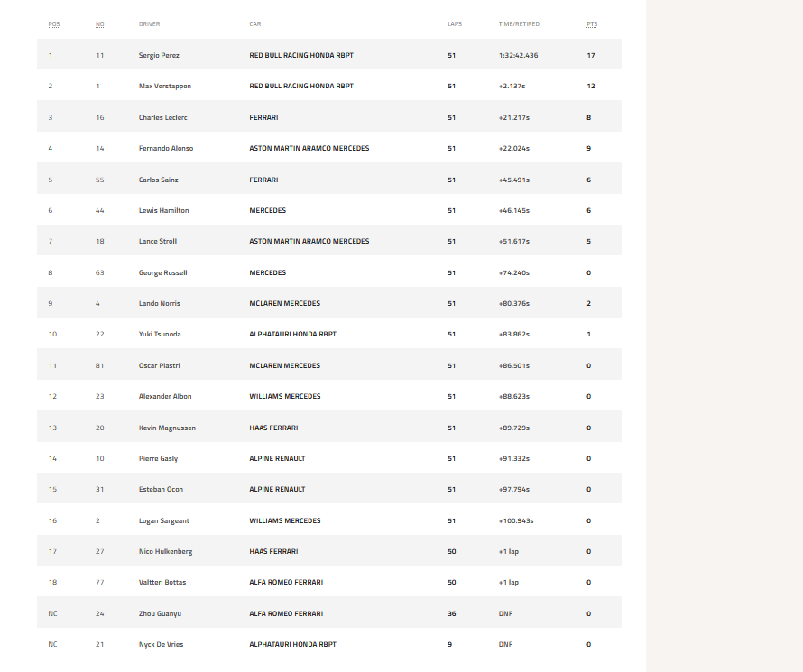This screenshot has width=803, height=672.
Task: Click the CAR column header
Action: click(255, 23)
